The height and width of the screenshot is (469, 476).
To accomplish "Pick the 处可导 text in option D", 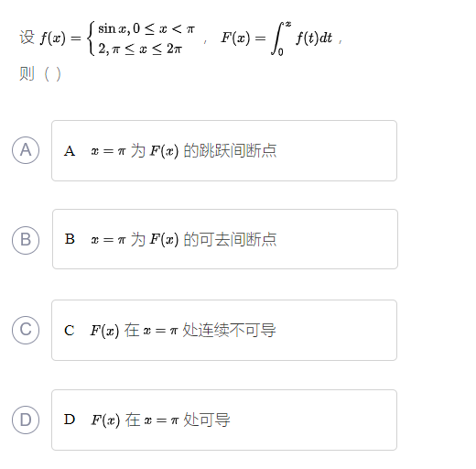I will tap(207, 420).
